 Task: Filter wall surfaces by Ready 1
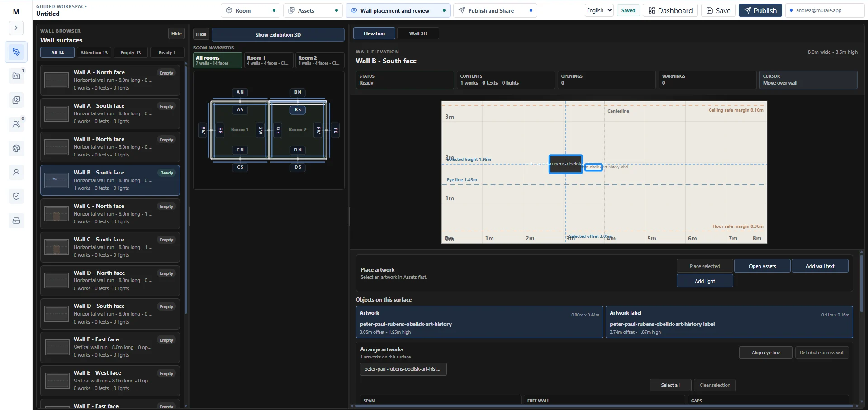point(167,52)
